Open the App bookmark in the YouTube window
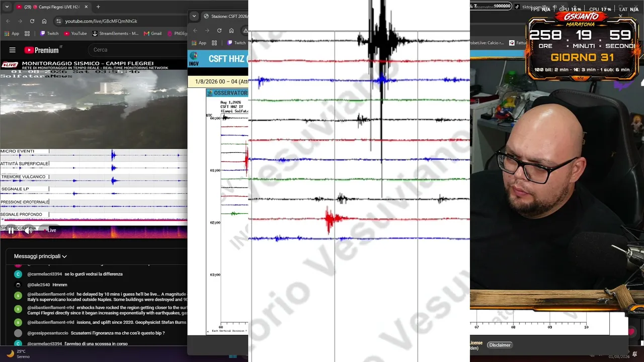This screenshot has width=644, height=362. (x=12, y=34)
